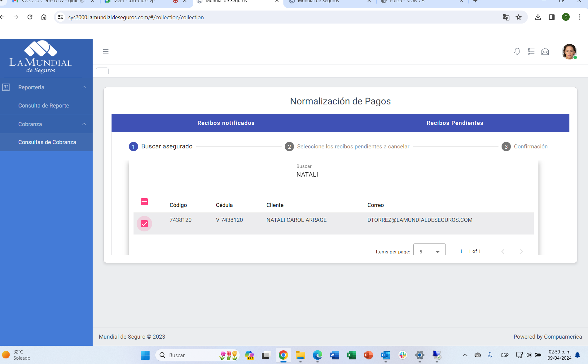Open Consultas de Cobranza in sidebar
588x364 pixels.
[x=47, y=142]
